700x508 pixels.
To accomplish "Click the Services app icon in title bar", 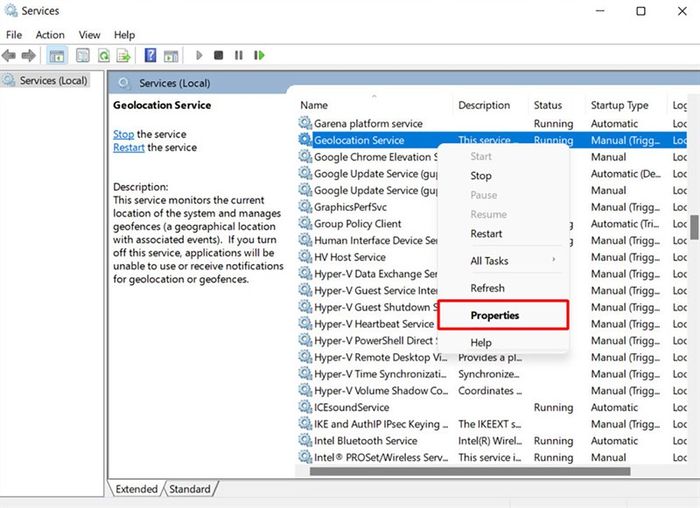I will [10, 10].
